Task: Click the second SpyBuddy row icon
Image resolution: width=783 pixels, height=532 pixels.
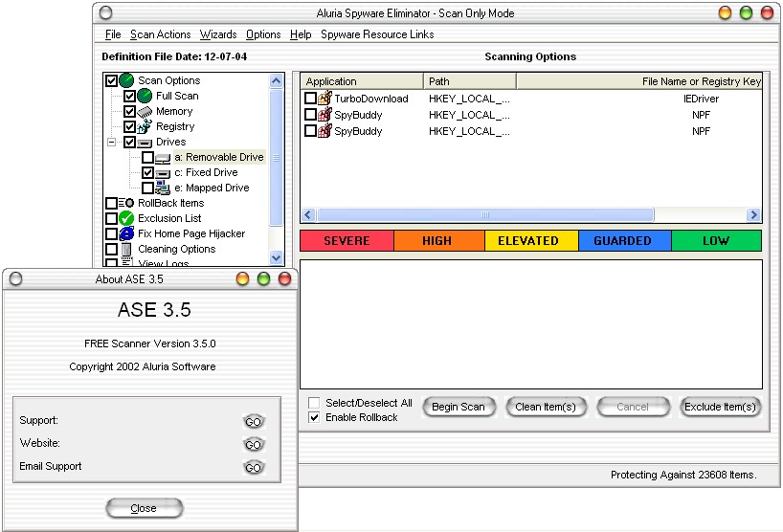Action: 325,131
